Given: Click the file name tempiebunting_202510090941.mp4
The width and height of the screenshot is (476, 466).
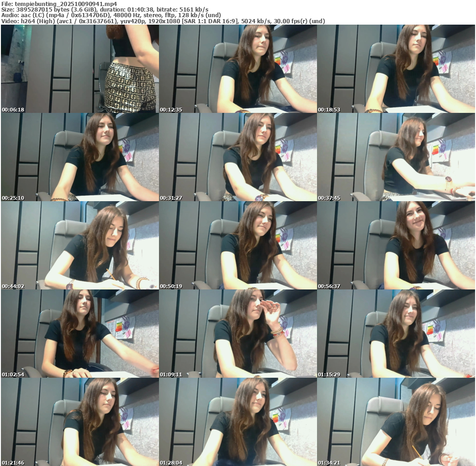Looking at the screenshot, I should [x=66, y=4].
